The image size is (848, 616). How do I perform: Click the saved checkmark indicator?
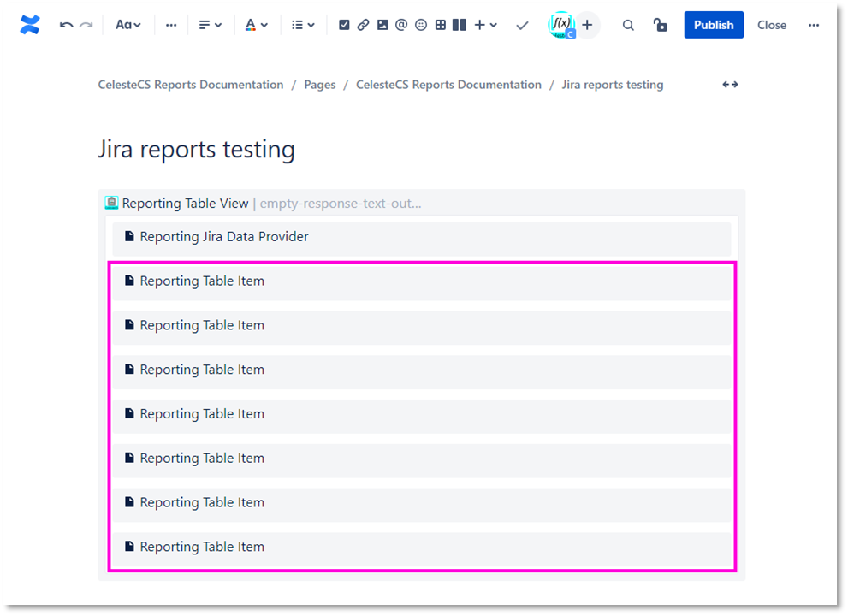point(522,25)
